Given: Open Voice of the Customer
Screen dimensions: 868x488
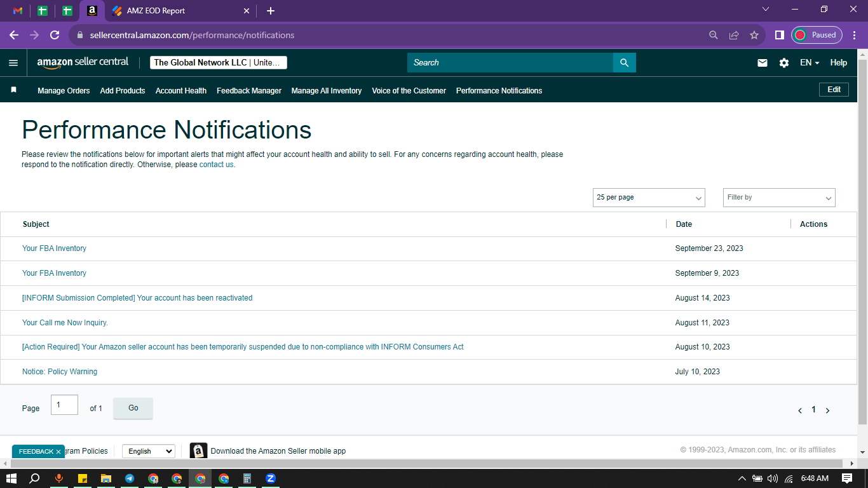Looking at the screenshot, I should pyautogui.click(x=409, y=91).
